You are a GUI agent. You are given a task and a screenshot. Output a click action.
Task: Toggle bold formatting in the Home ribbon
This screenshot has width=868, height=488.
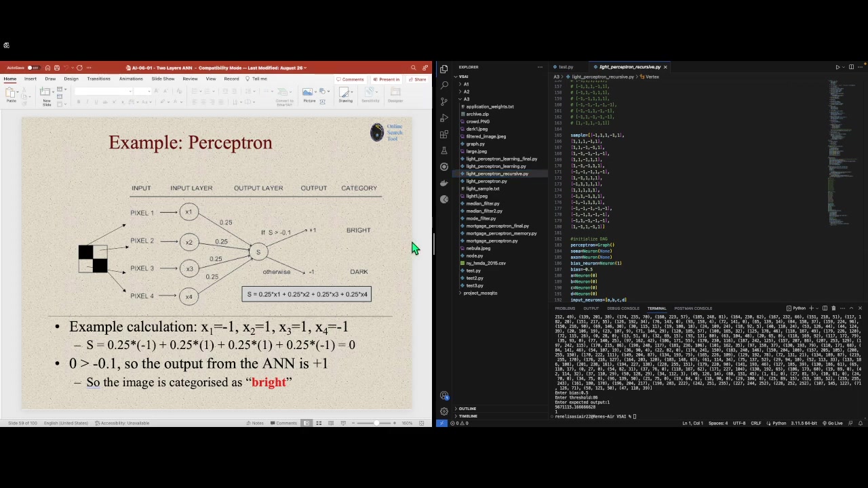point(79,102)
